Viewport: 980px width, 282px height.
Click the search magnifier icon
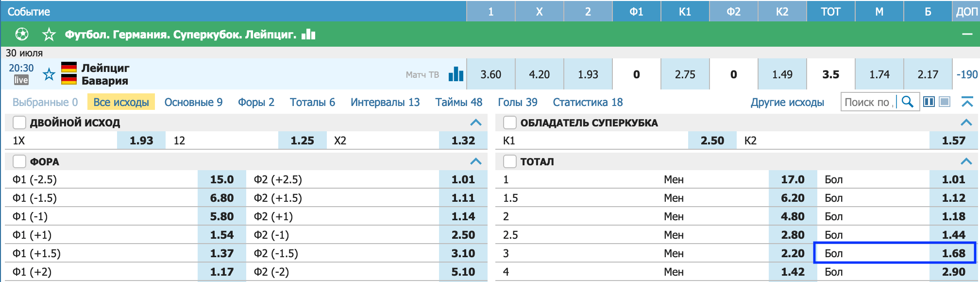[907, 102]
